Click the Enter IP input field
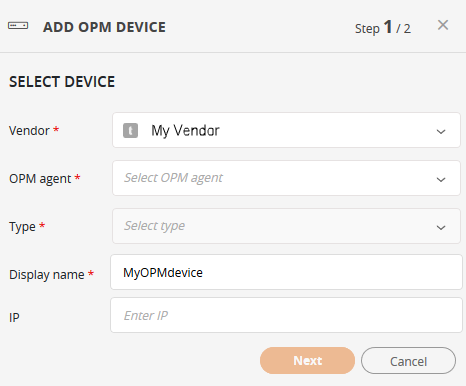Image resolution: width=466 pixels, height=386 pixels. pyautogui.click(x=286, y=315)
